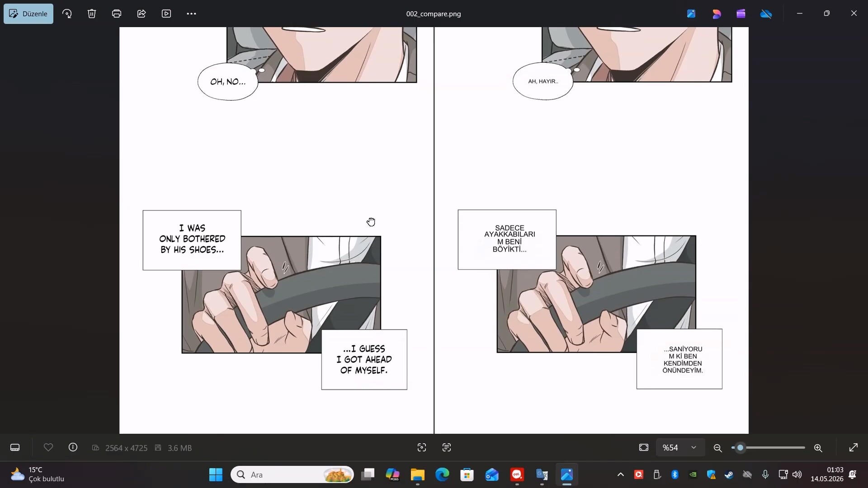Image resolution: width=868 pixels, height=488 pixels.
Task: Click the 002_compare.png file title
Action: pos(434,14)
